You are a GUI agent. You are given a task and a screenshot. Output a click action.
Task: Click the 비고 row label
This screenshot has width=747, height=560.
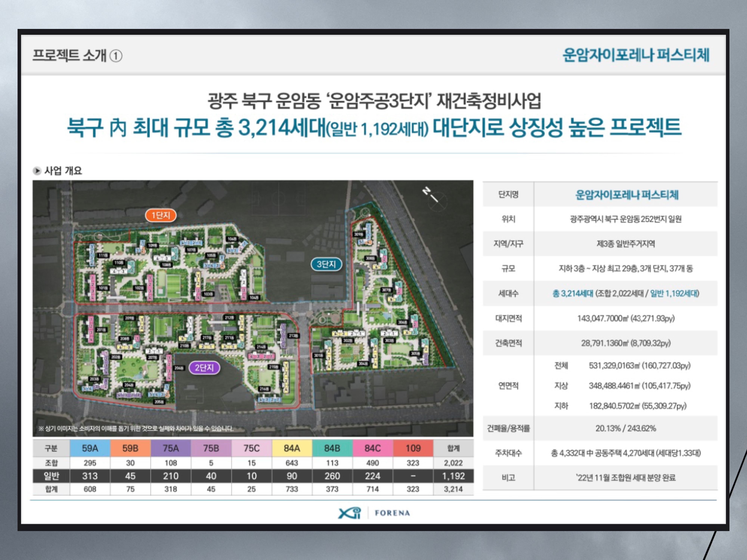click(508, 478)
